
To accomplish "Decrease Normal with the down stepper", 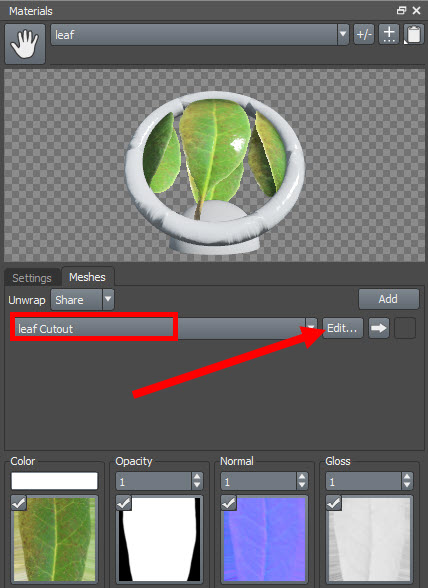I will pyautogui.click(x=302, y=486).
